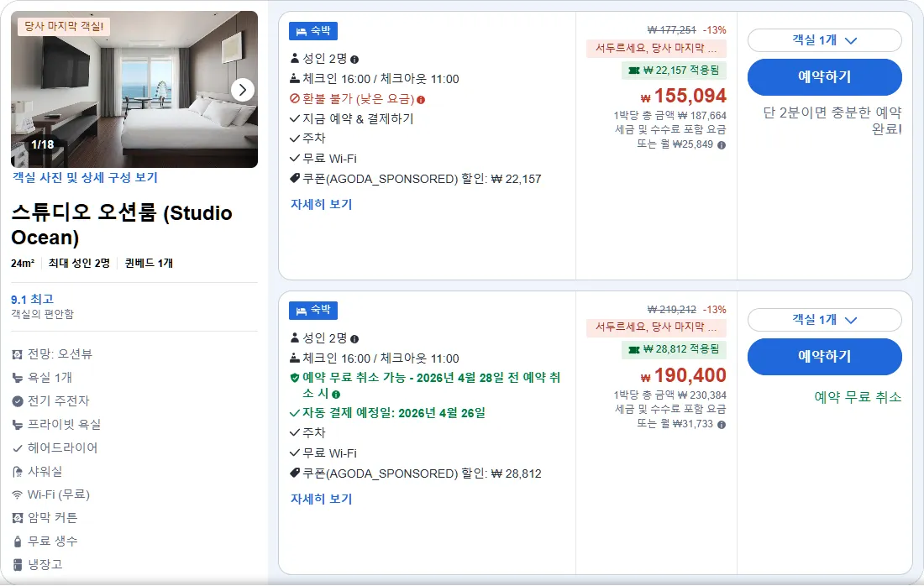Expand 객실 1개 dropdown for ₩155,094 offer
924x586 pixels.
[x=824, y=40]
